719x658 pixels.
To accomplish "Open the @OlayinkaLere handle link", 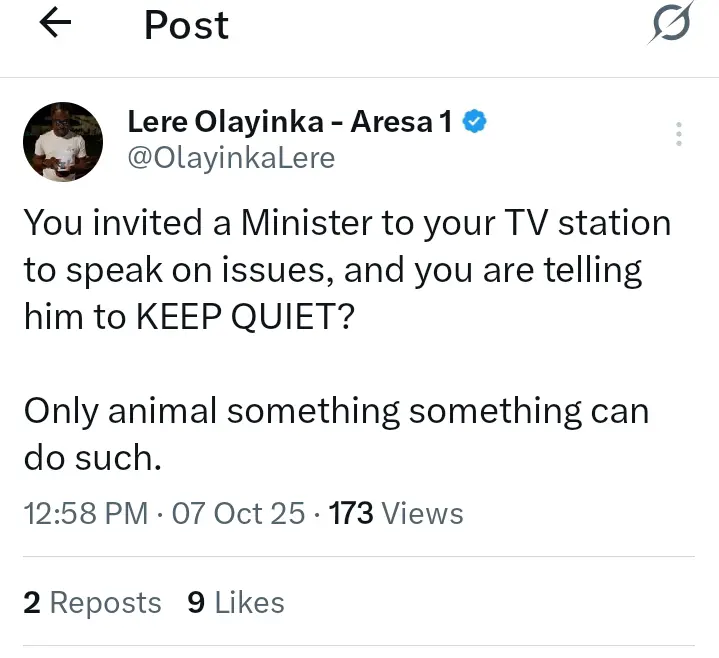I will click(231, 158).
